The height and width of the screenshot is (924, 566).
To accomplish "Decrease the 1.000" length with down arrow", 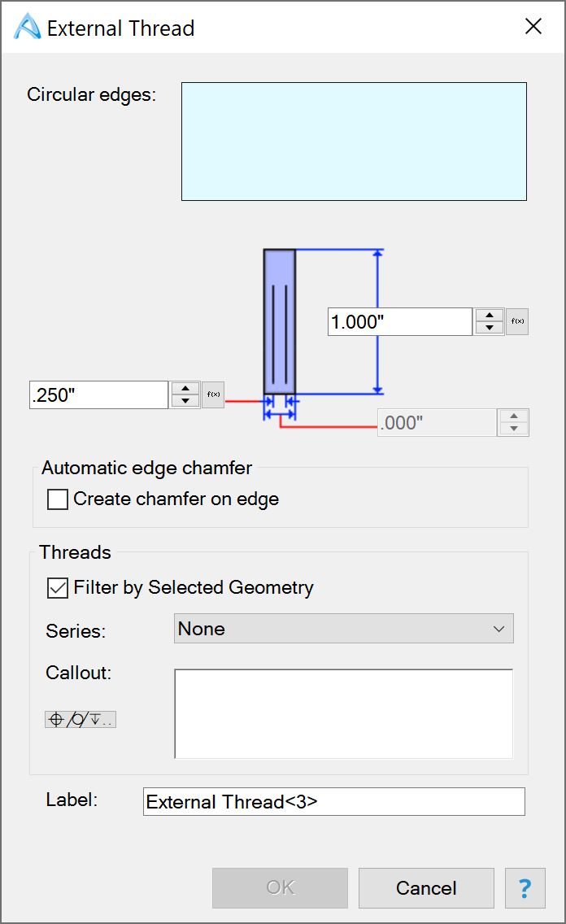I will (490, 328).
